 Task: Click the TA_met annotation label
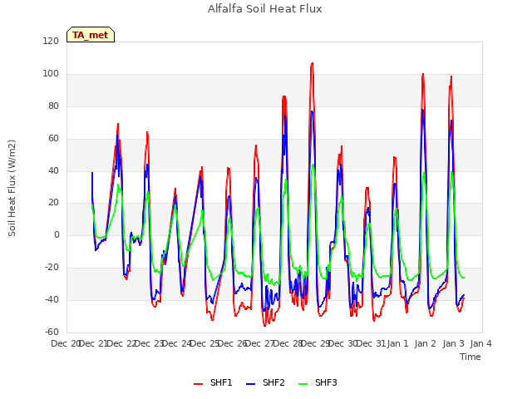91,35
